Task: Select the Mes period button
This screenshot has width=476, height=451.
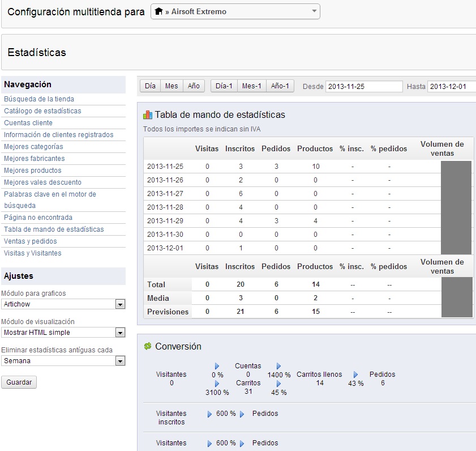Action: [171, 86]
